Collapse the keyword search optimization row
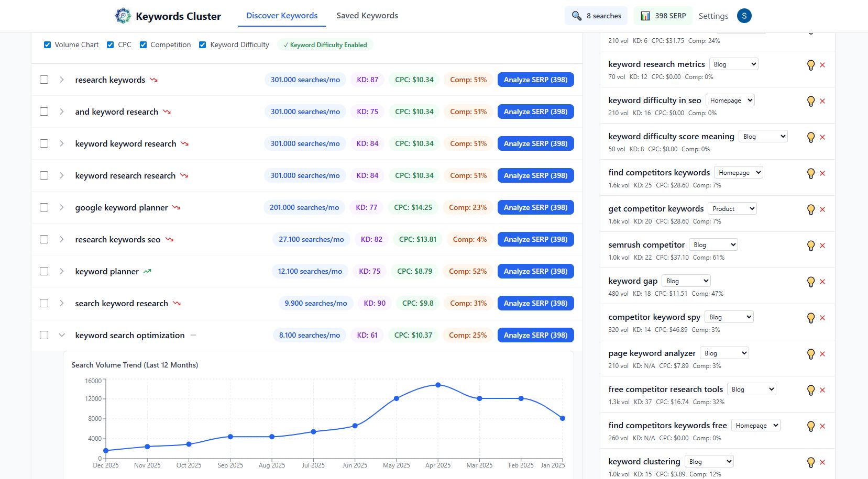The width and height of the screenshot is (868, 479). pos(61,335)
